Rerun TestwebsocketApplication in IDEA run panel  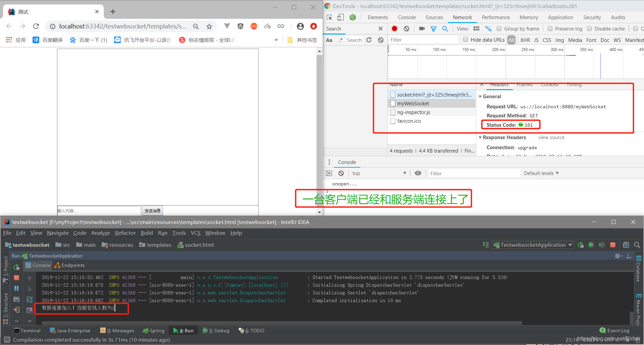(16, 267)
